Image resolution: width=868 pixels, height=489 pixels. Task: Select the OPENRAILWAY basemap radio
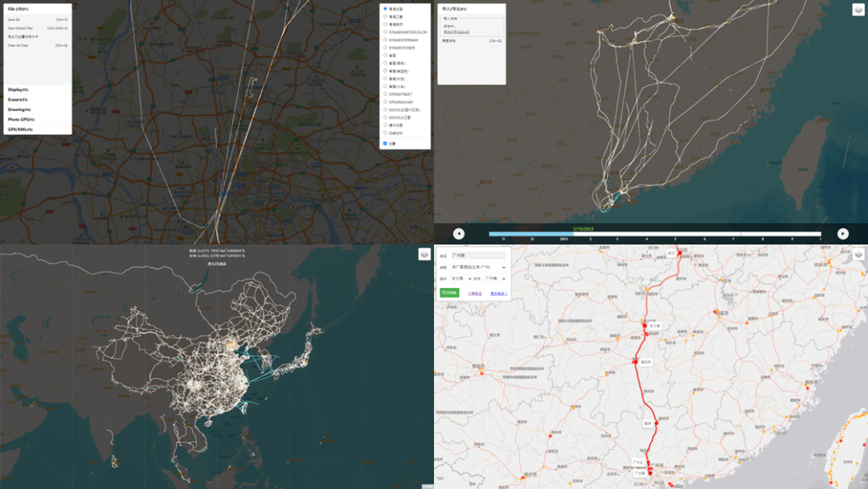[385, 102]
